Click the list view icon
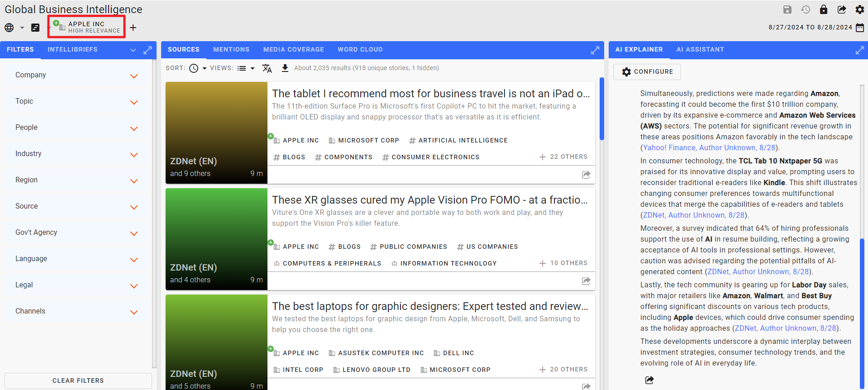Screen dimensions: 868x390 (x=242, y=68)
